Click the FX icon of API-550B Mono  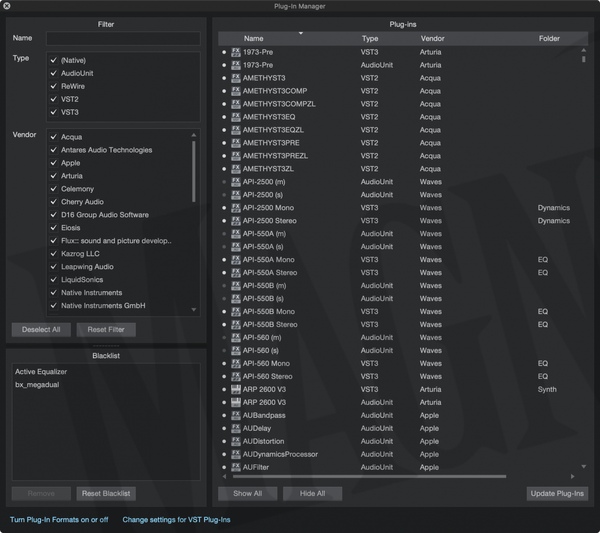pyautogui.click(x=236, y=312)
